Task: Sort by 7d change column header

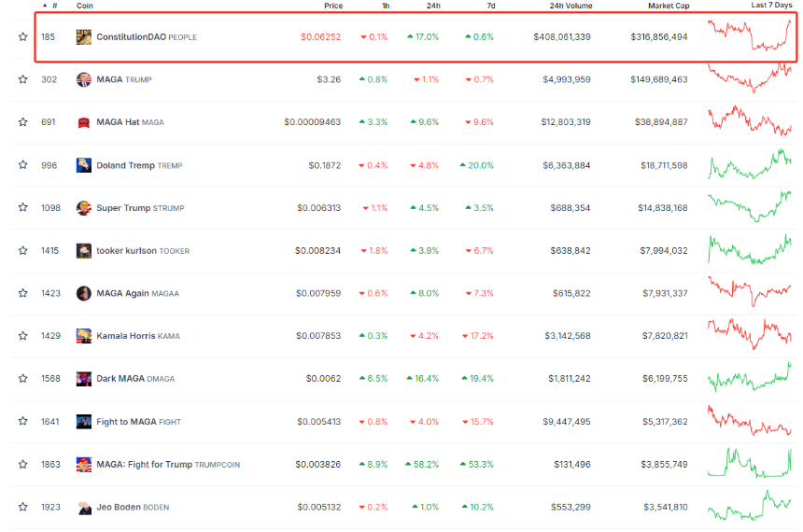Action: tap(490, 6)
